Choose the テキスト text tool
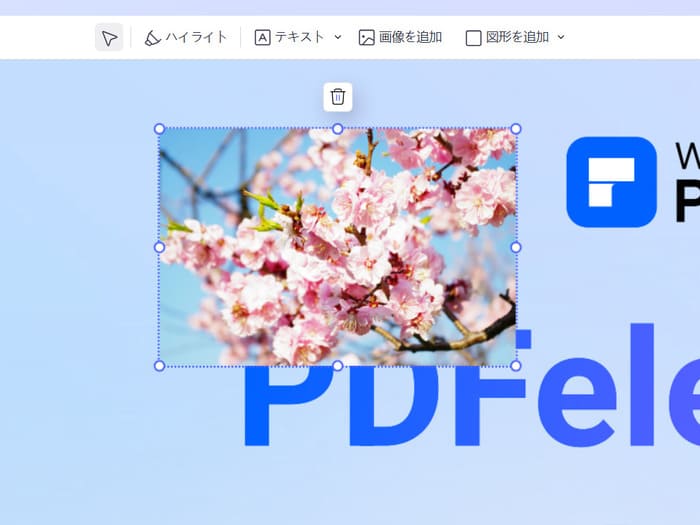 coord(289,38)
